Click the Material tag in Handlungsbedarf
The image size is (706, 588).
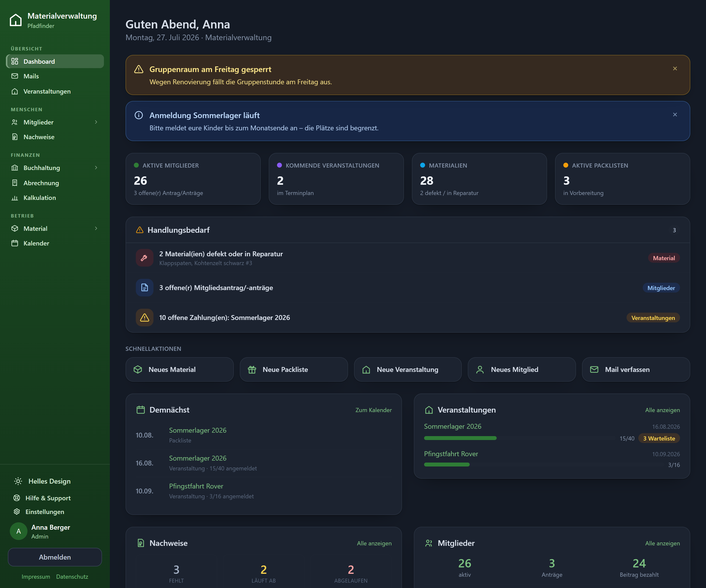[664, 258]
